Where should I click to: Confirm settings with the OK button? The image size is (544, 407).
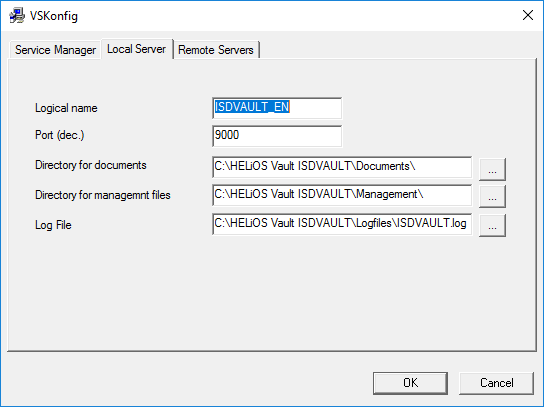pos(410,383)
